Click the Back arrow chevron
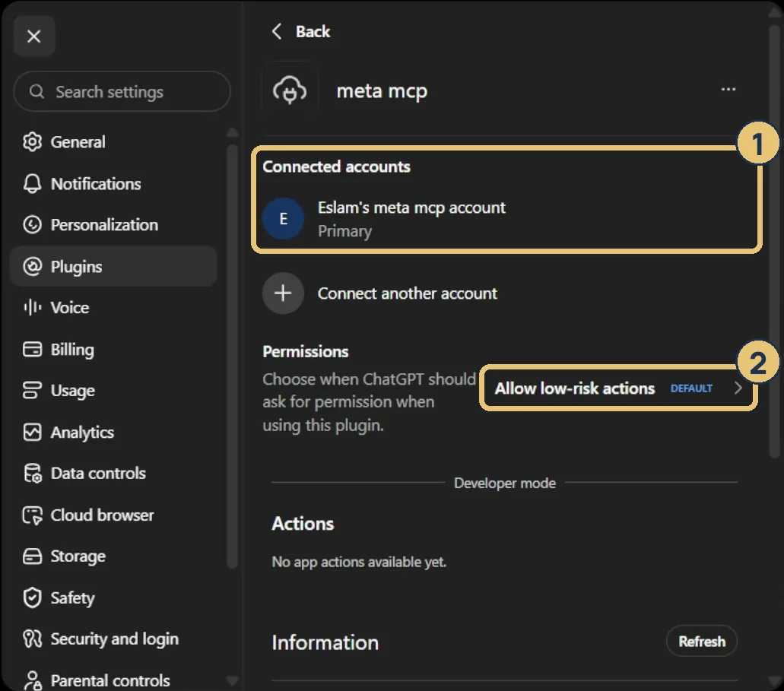The image size is (784, 691). (x=277, y=31)
